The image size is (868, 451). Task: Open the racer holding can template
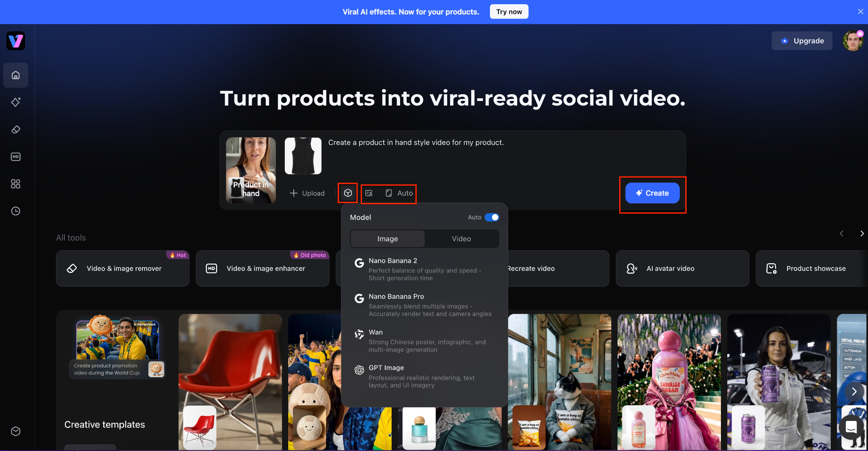[x=779, y=382]
